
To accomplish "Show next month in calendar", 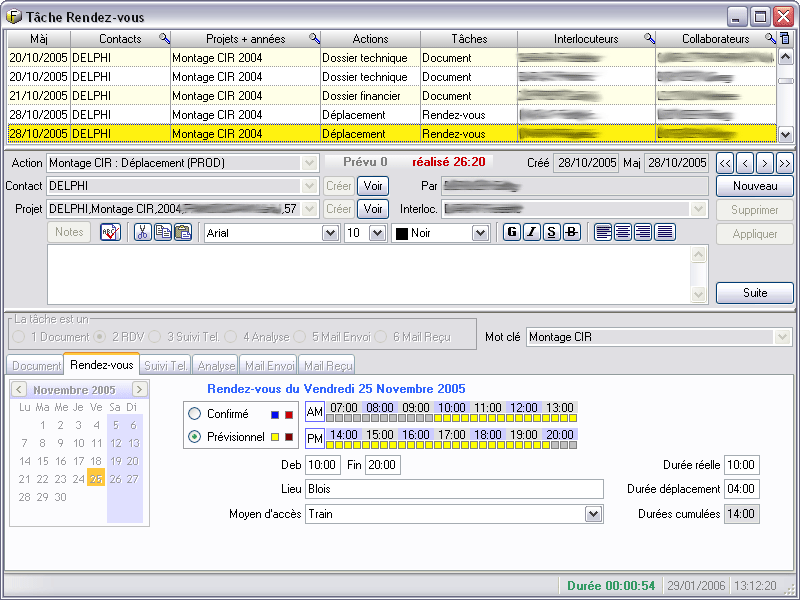I will click(x=139, y=389).
